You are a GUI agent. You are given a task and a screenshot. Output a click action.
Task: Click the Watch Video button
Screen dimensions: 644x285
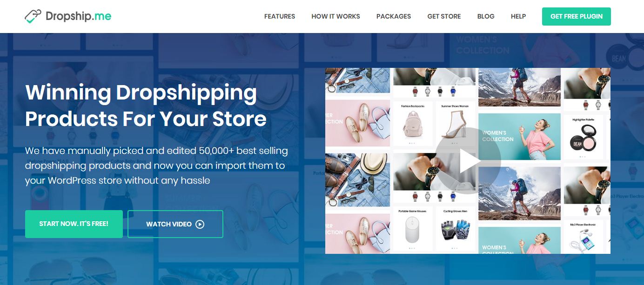[x=175, y=224]
